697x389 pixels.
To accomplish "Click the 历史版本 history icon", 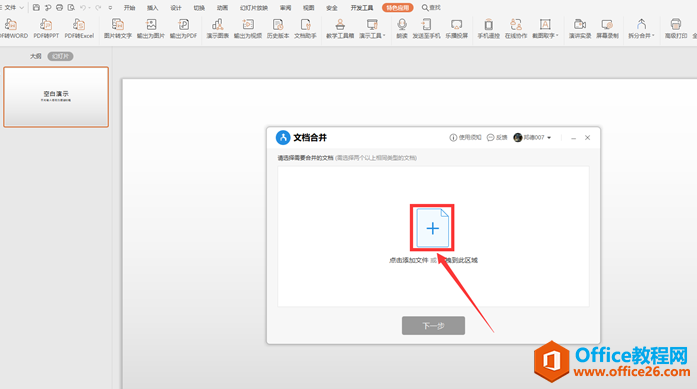I will coord(278,28).
